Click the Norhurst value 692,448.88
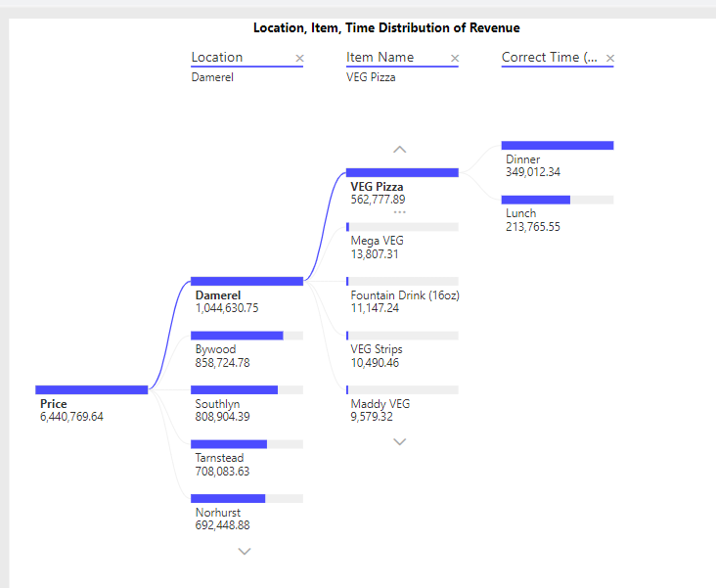This screenshot has width=716, height=588. tap(222, 525)
